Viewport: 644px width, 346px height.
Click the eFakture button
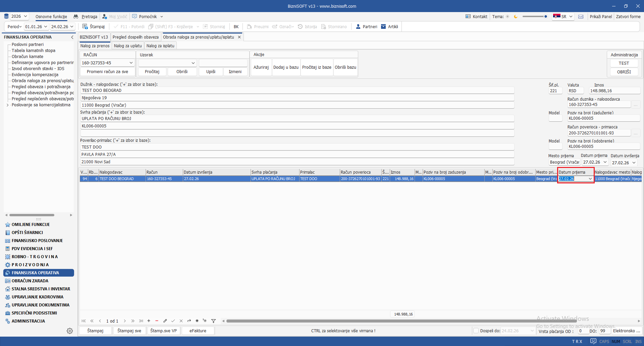click(x=198, y=331)
